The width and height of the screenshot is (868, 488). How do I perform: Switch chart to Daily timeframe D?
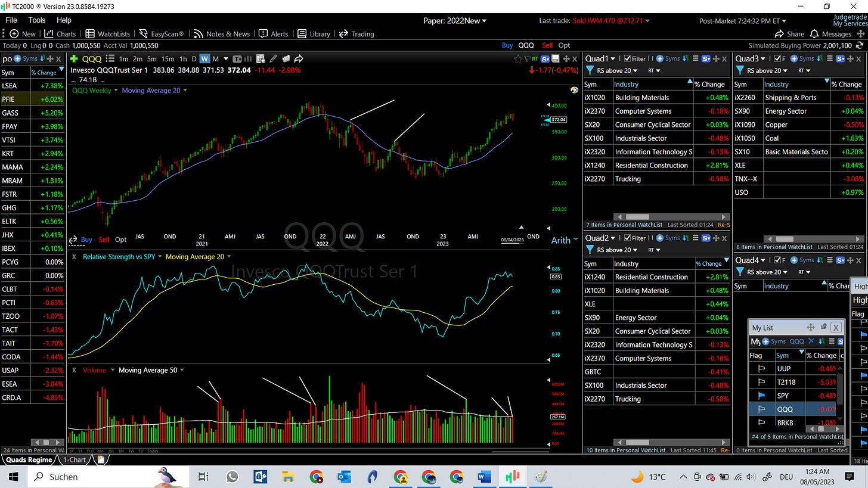(x=194, y=58)
